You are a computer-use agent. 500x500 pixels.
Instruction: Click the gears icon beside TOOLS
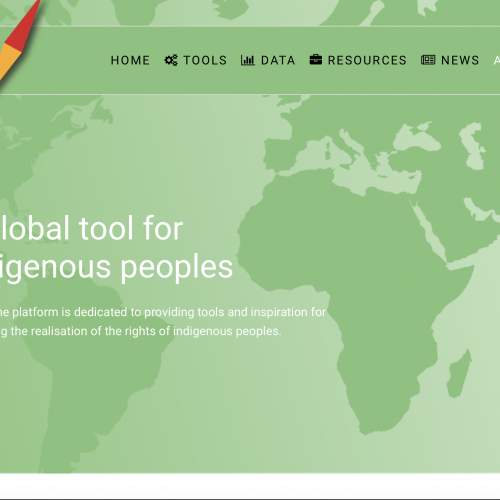point(171,60)
